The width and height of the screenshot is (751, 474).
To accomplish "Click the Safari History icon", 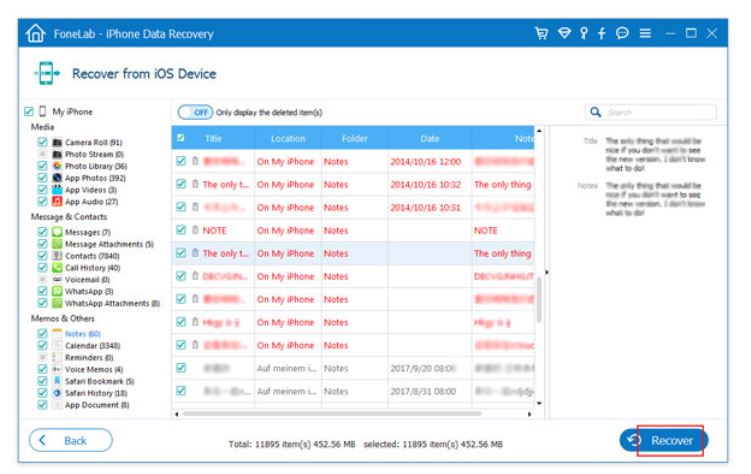I will click(57, 393).
